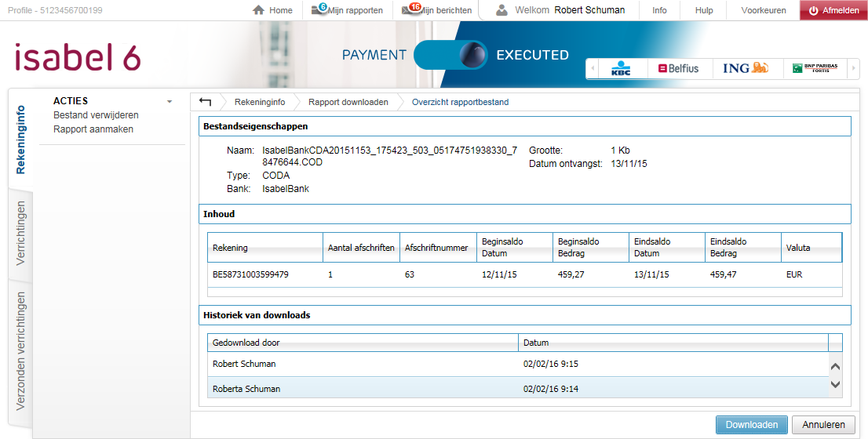Open the Verrichtingen side tab
This screenshot has width=868, height=439.
pyautogui.click(x=21, y=233)
